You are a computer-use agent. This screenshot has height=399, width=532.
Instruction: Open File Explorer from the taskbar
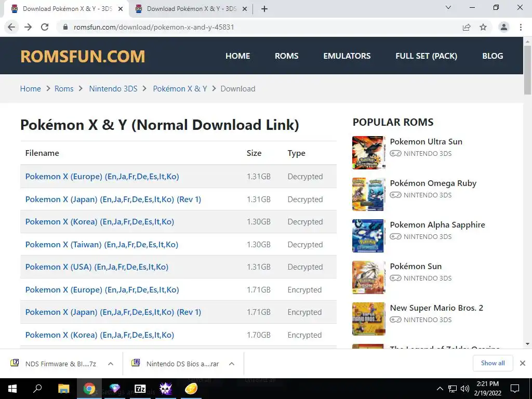63,389
